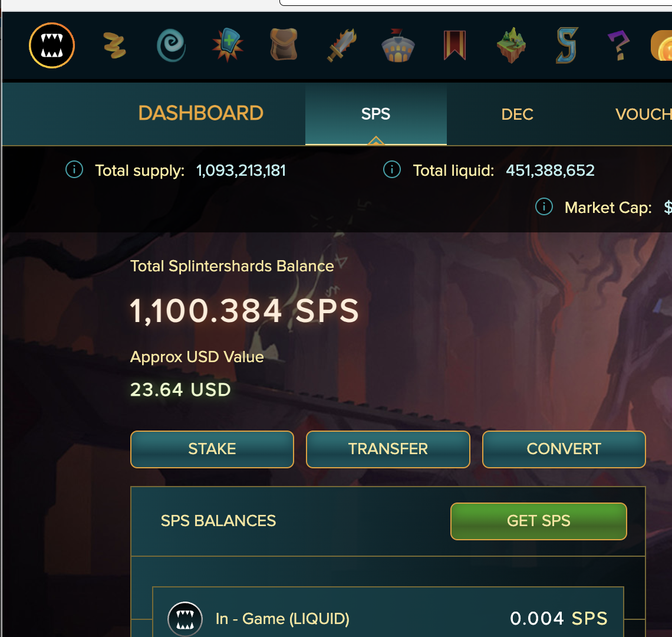
Task: Open the brown backpack items icon
Action: (x=284, y=45)
